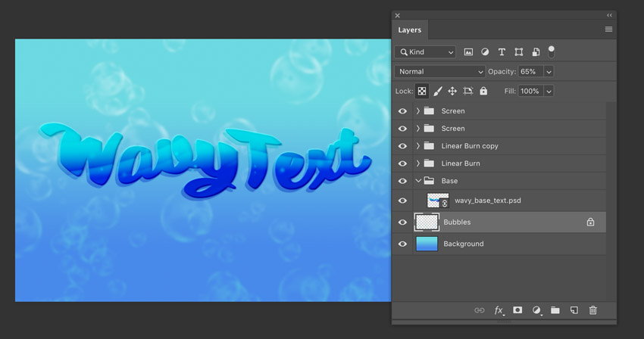Viewport: 644px width, 339px height.
Task: Toggle visibility of the Base group
Action: click(x=402, y=181)
